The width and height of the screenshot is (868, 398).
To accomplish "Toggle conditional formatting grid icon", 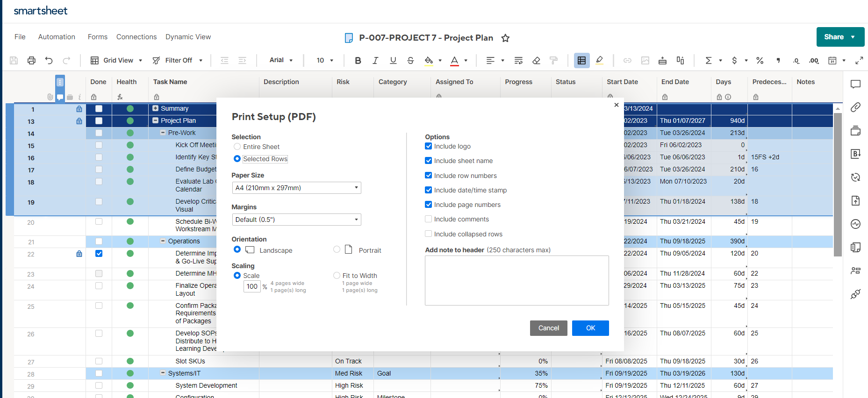I will (581, 60).
